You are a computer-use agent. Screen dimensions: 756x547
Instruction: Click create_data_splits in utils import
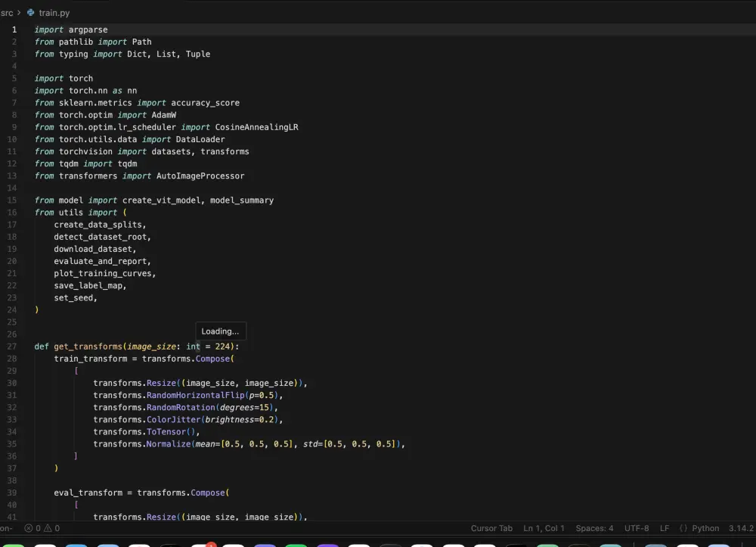pyautogui.click(x=98, y=224)
